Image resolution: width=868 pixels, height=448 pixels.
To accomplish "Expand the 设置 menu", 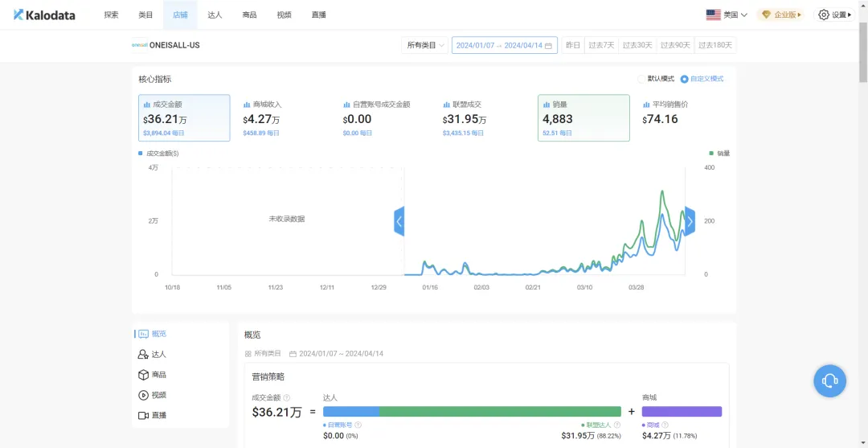I will (841, 14).
